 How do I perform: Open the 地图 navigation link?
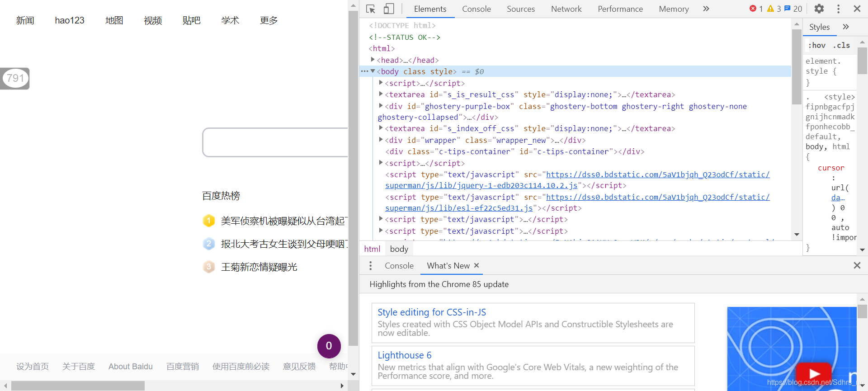tap(114, 20)
